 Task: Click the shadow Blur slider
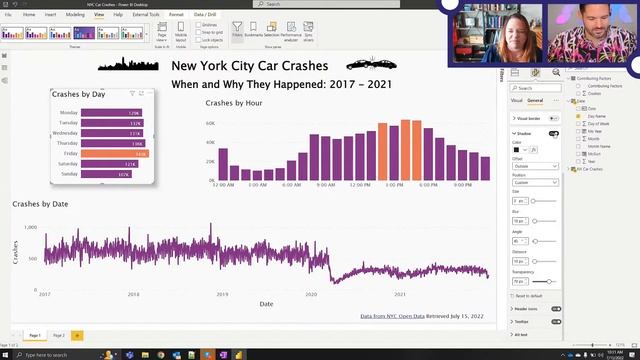544,221
